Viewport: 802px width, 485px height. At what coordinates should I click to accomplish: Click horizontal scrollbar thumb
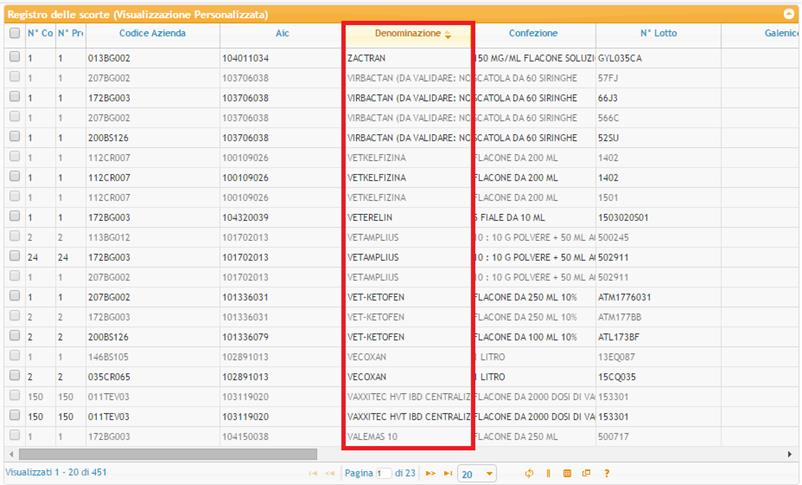tap(168, 454)
